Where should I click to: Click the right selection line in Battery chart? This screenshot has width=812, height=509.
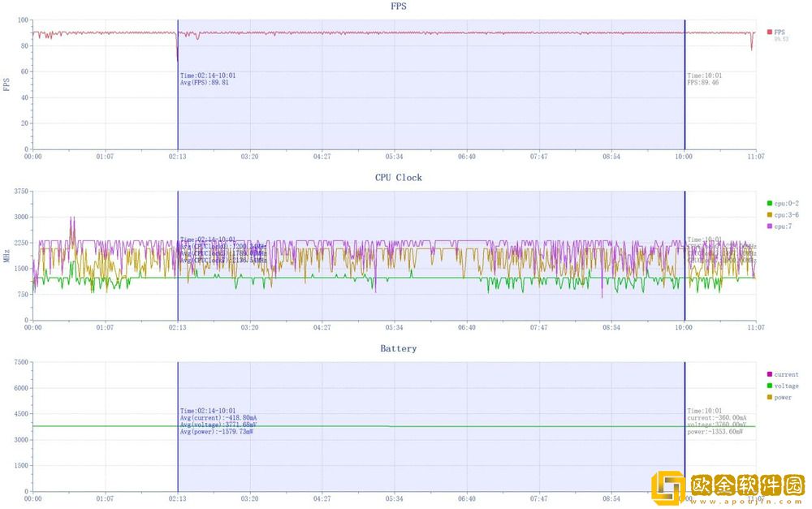(x=685, y=455)
